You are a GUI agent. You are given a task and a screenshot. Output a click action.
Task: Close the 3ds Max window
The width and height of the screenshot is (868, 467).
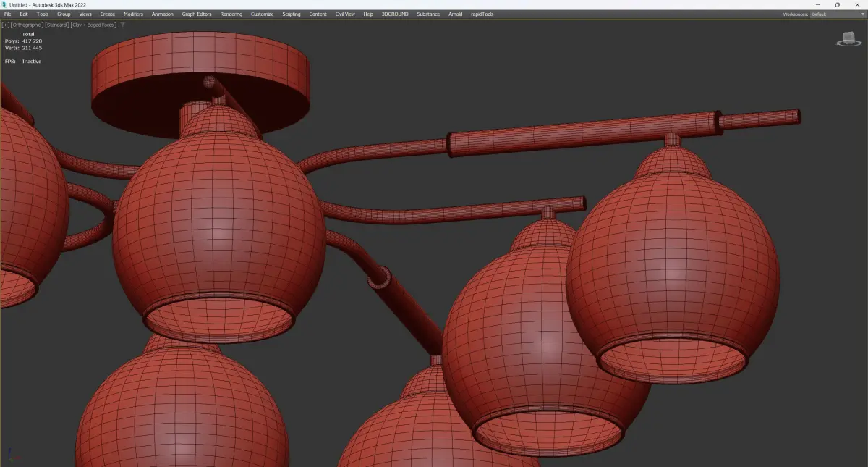coord(856,4)
